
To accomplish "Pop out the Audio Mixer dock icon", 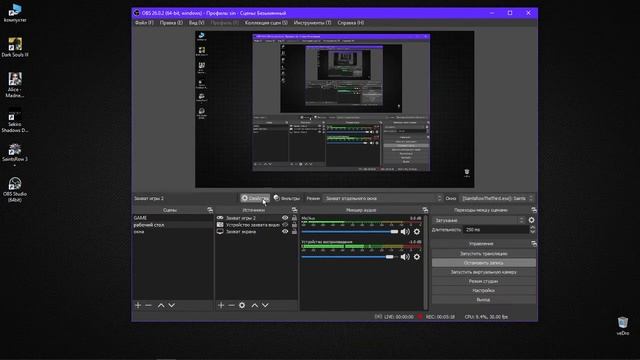I will click(x=425, y=210).
